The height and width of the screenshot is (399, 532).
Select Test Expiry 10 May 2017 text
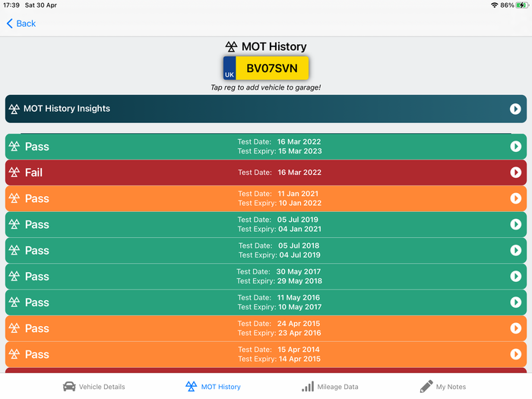click(x=280, y=307)
